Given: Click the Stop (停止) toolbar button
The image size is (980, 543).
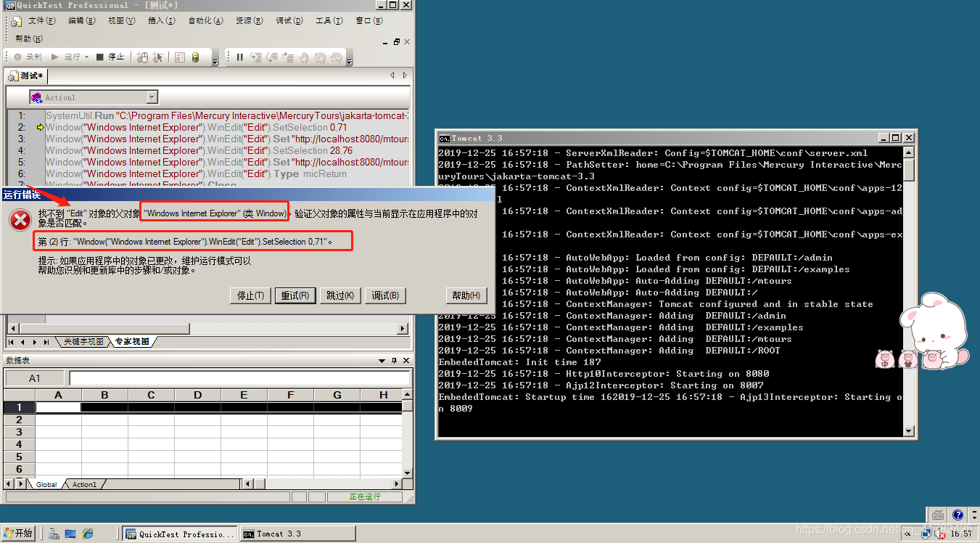Looking at the screenshot, I should [110, 57].
